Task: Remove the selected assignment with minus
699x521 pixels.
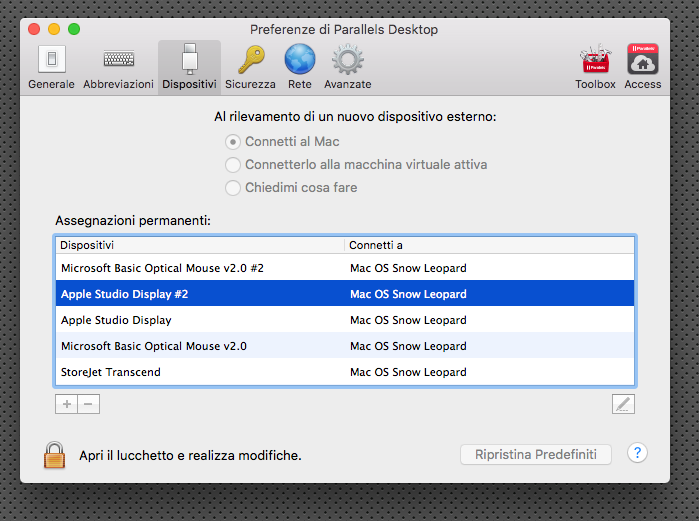Action: point(88,404)
